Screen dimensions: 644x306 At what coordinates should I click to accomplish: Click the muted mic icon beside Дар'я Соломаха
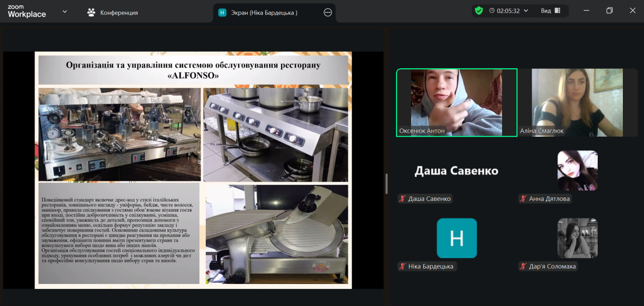[x=523, y=266]
